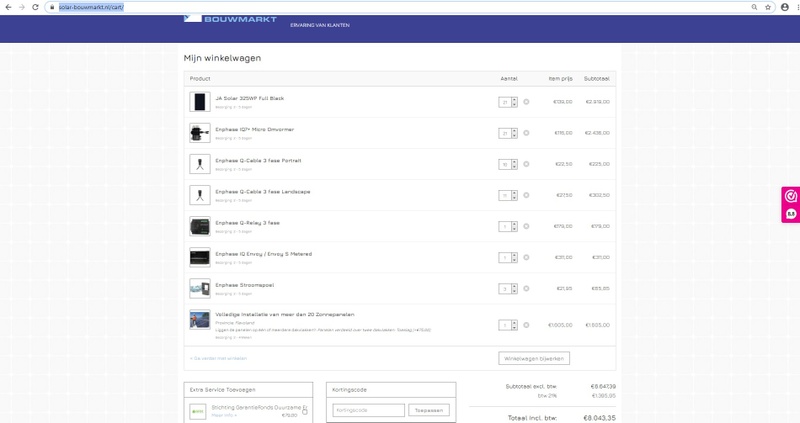This screenshot has width=800, height=423.
Task: Follow the Ga verder met winkelen link
Action: [x=218, y=358]
